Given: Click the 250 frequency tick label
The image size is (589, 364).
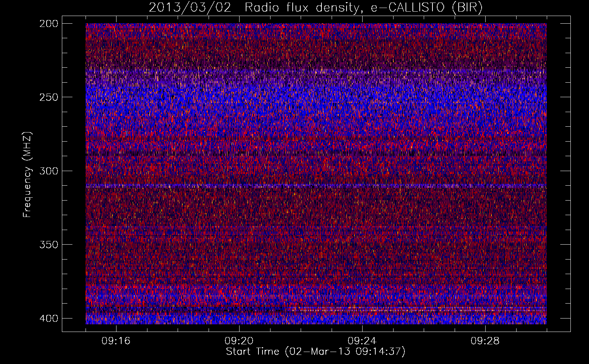Looking at the screenshot, I should (49, 97).
